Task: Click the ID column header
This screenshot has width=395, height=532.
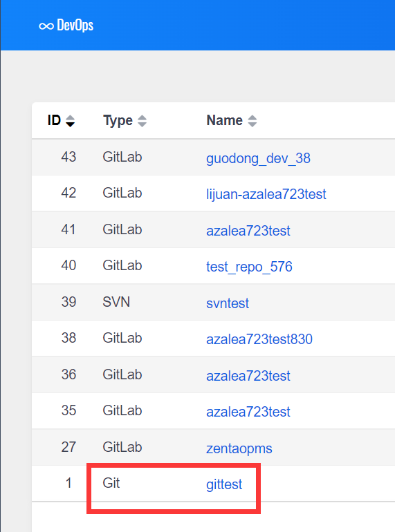Action: point(55,120)
